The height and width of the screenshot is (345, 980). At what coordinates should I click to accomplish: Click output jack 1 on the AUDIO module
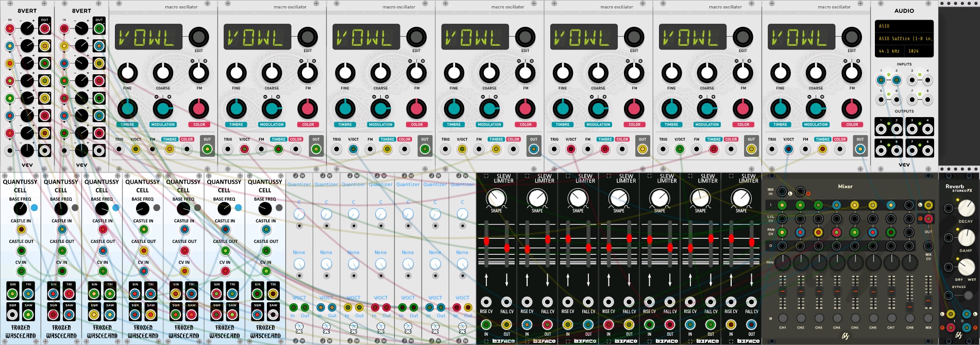click(881, 129)
